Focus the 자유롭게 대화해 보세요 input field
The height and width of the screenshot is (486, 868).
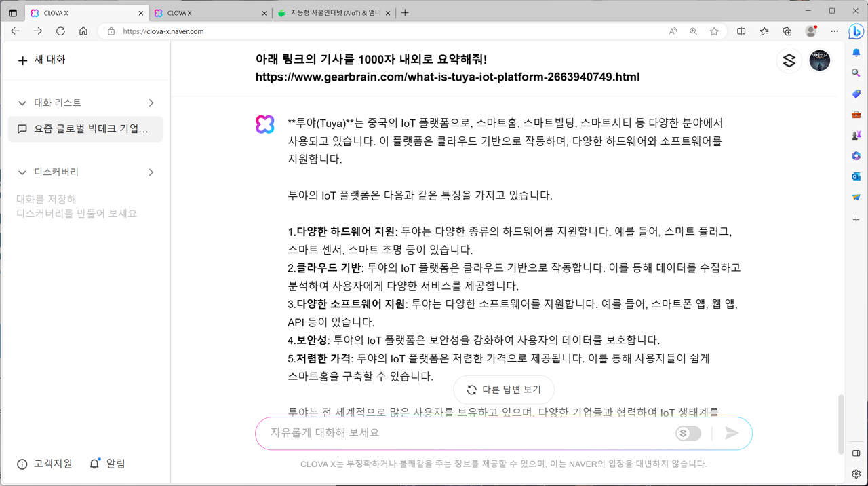pos(468,433)
